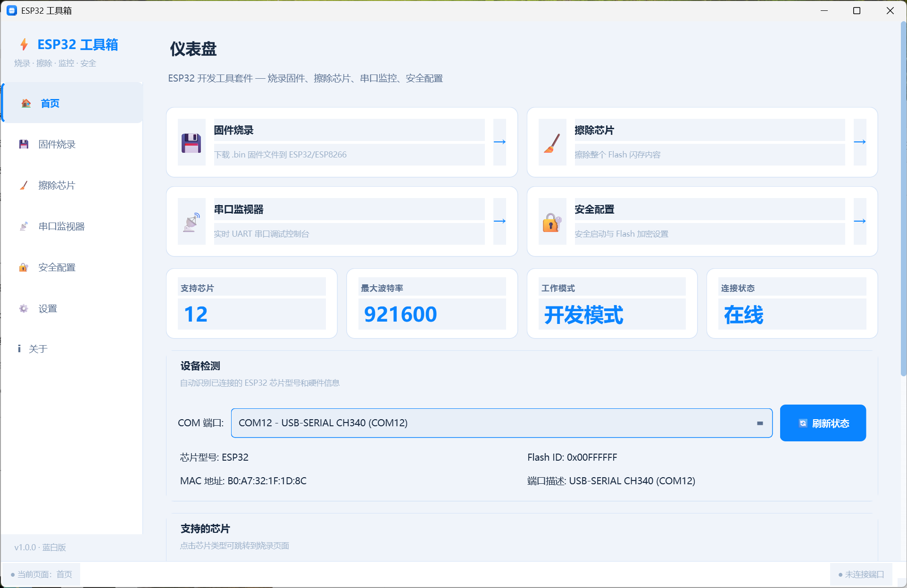Image resolution: width=907 pixels, height=588 pixels.
Task: Click the COM 端口: label
Action: tap(200, 423)
